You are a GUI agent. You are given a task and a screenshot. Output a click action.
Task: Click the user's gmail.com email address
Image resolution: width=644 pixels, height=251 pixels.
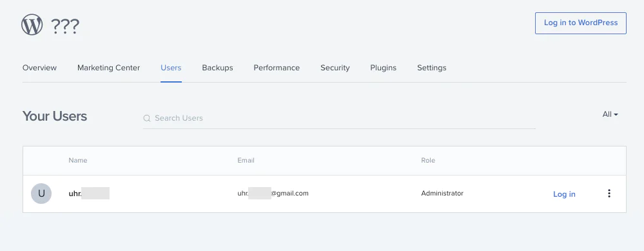273,193
